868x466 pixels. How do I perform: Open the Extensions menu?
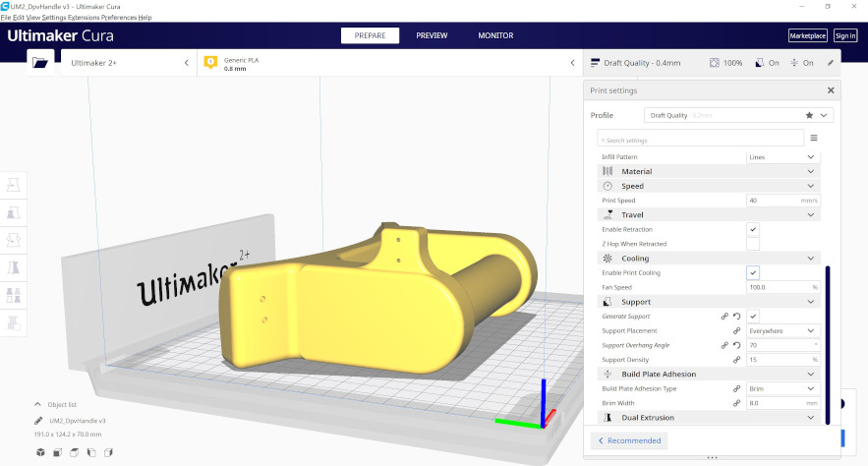[x=84, y=18]
